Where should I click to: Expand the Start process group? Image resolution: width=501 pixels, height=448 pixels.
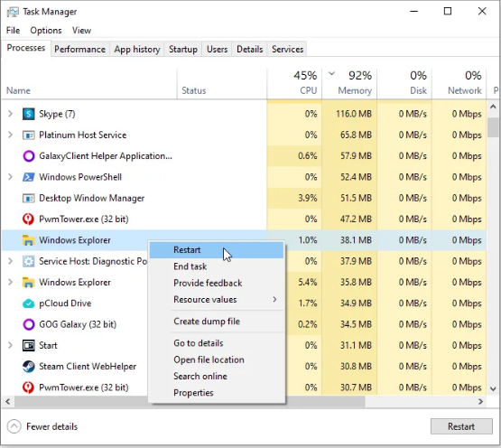[10, 345]
